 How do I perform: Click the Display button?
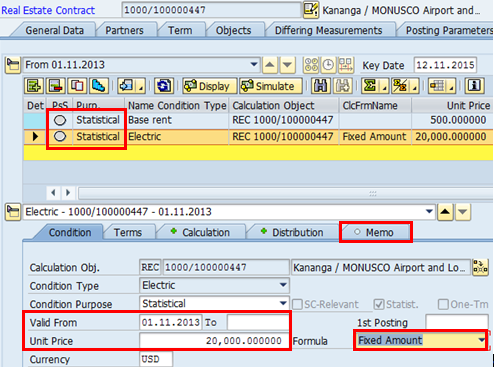(x=210, y=86)
